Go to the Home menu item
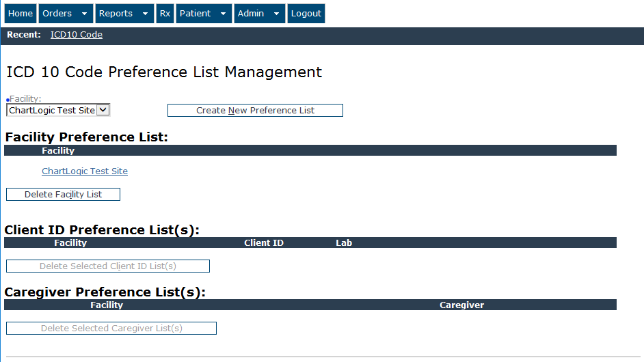This screenshot has width=644, height=362. [21, 14]
